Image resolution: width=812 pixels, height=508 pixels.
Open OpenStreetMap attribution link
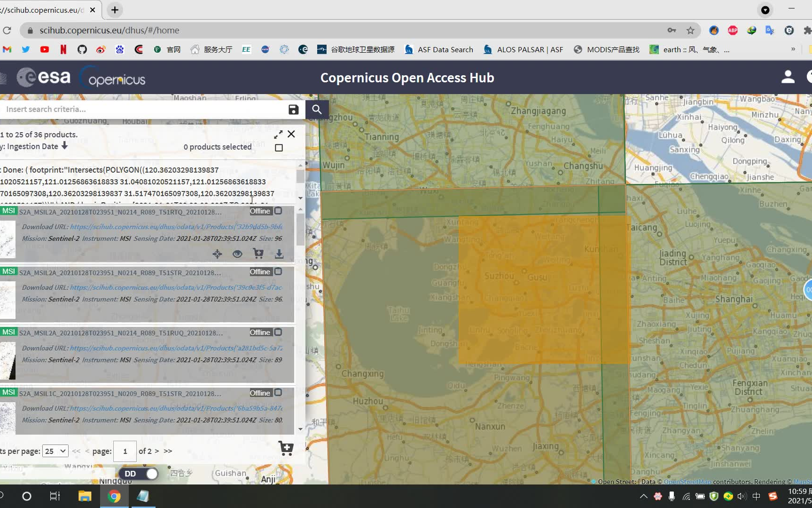coord(687,481)
